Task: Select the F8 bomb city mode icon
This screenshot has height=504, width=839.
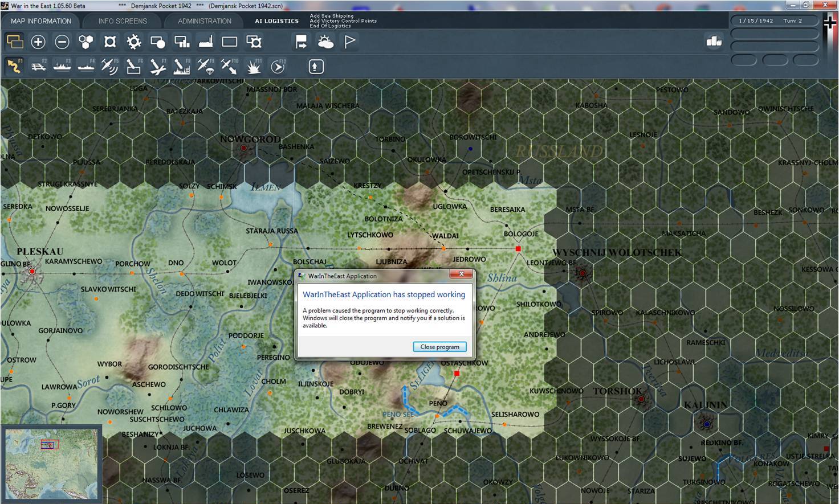Action: (182, 67)
